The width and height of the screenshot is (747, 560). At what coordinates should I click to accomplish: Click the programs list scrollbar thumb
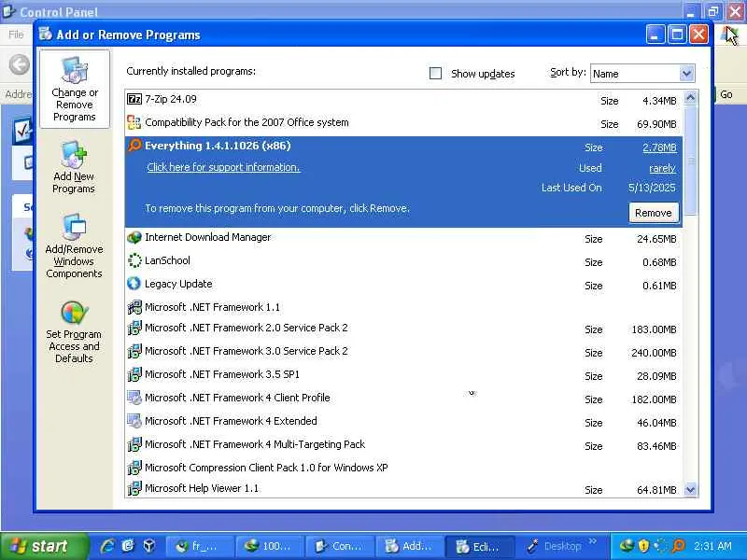(690, 161)
